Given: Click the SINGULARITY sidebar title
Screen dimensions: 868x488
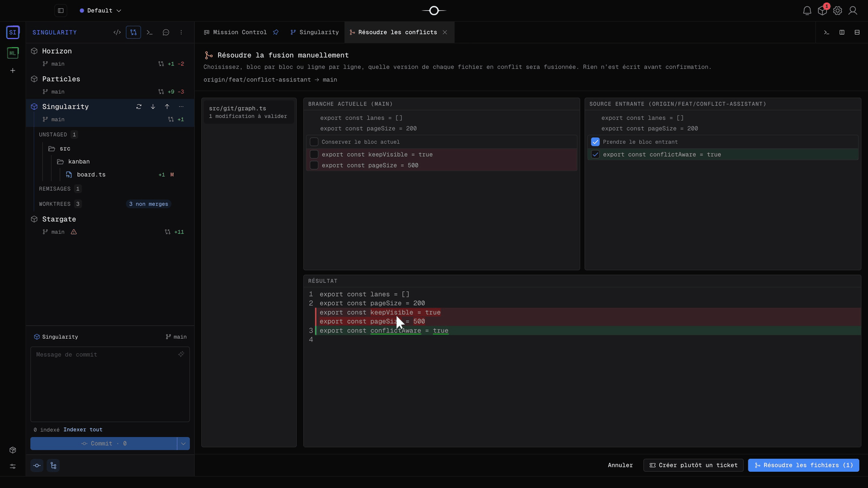Looking at the screenshot, I should coord(55,33).
